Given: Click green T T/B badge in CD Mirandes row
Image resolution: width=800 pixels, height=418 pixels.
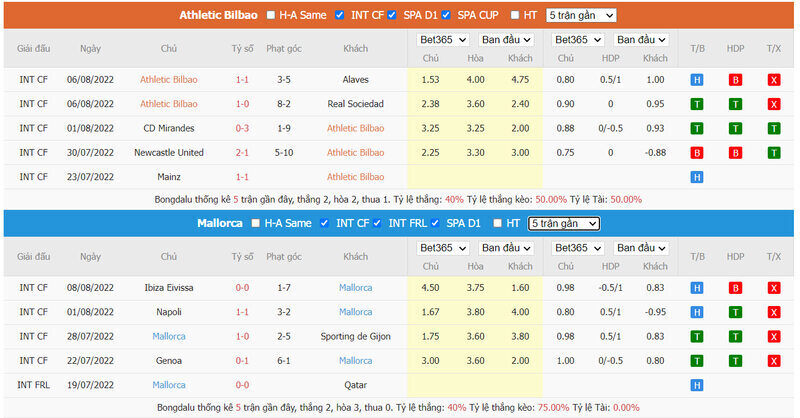Looking at the screenshot, I should click(697, 128).
